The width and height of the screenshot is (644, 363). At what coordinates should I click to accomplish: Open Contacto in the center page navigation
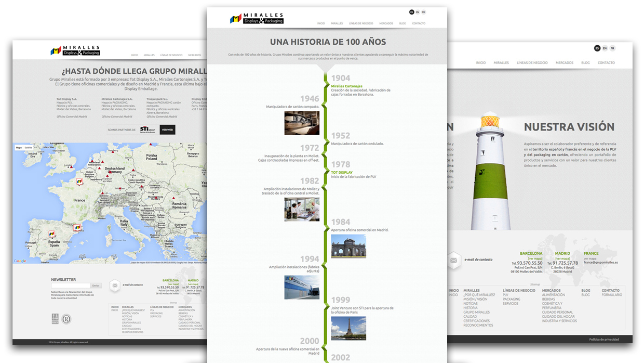pyautogui.click(x=419, y=23)
